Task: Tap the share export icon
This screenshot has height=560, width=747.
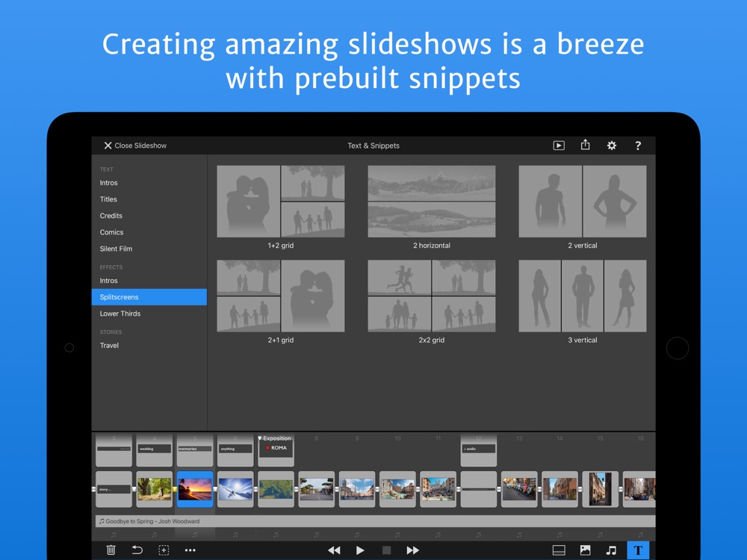Action: (585, 145)
